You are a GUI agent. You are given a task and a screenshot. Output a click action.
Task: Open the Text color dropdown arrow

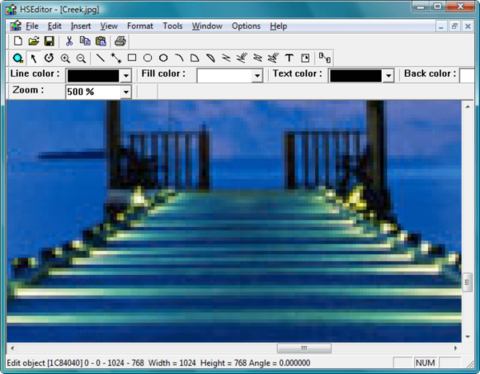(388, 76)
